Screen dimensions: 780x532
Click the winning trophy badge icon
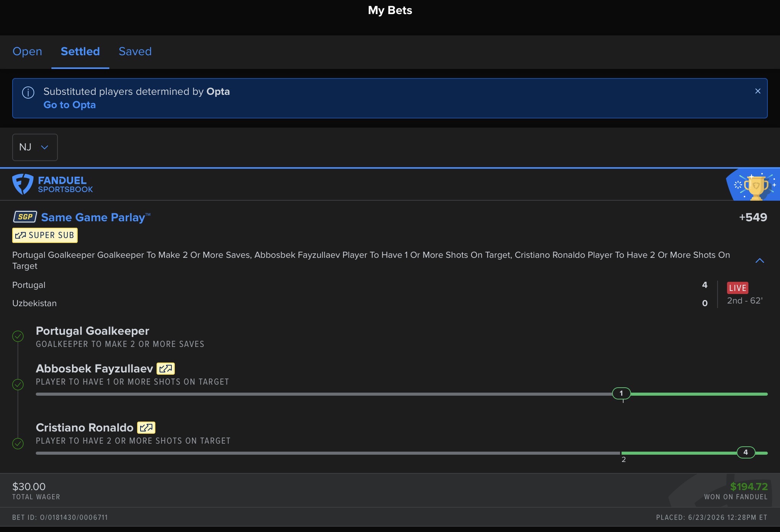click(x=753, y=184)
